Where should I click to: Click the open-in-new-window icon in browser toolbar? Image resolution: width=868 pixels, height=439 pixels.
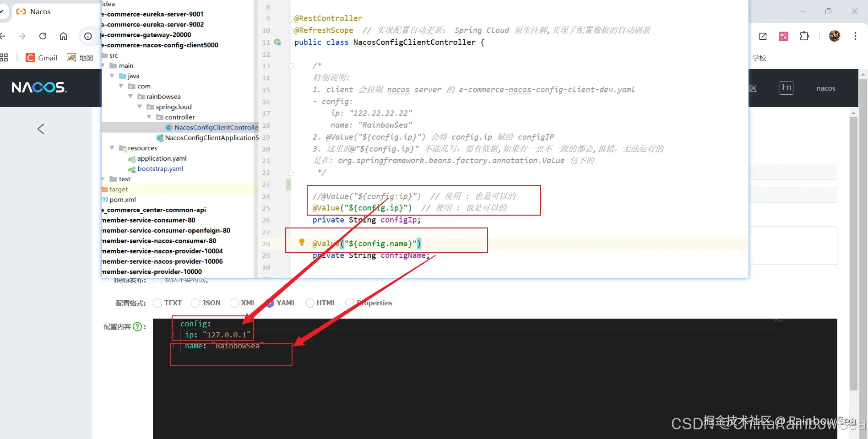[x=763, y=36]
